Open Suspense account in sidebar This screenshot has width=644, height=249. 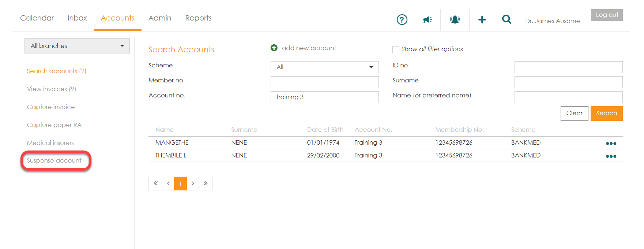pyautogui.click(x=54, y=160)
